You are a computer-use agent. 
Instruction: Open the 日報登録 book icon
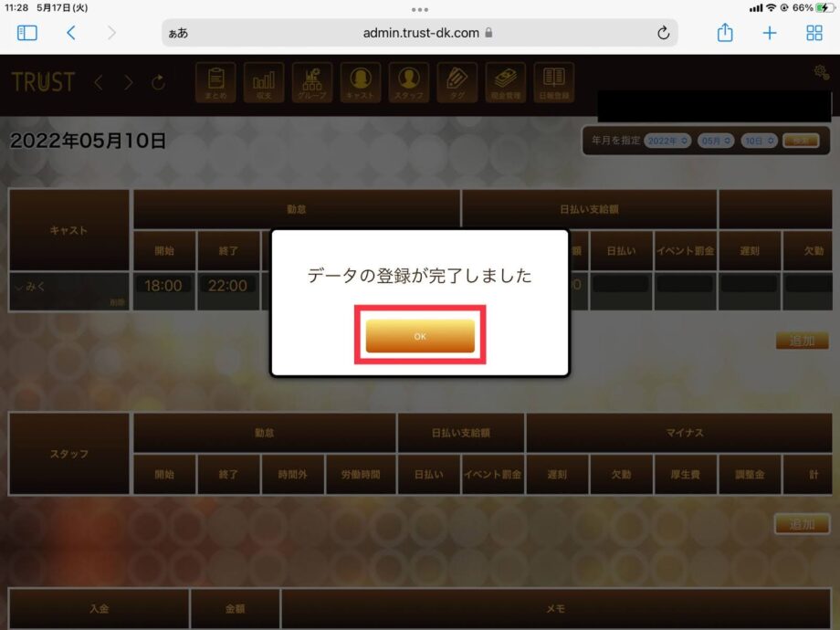[x=554, y=82]
